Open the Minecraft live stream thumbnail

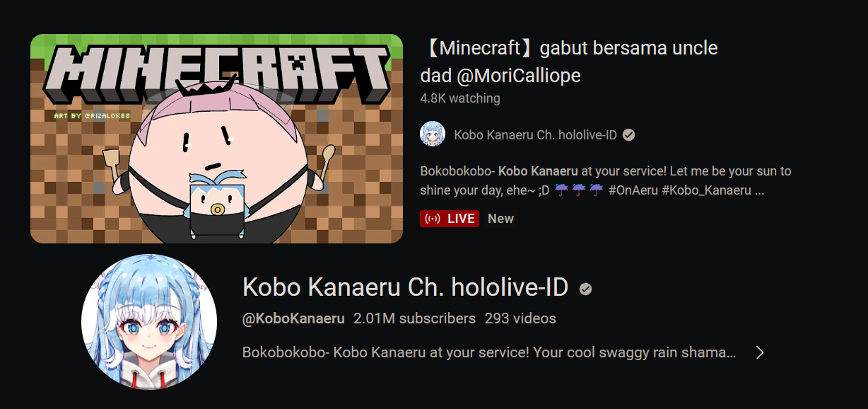(x=216, y=139)
